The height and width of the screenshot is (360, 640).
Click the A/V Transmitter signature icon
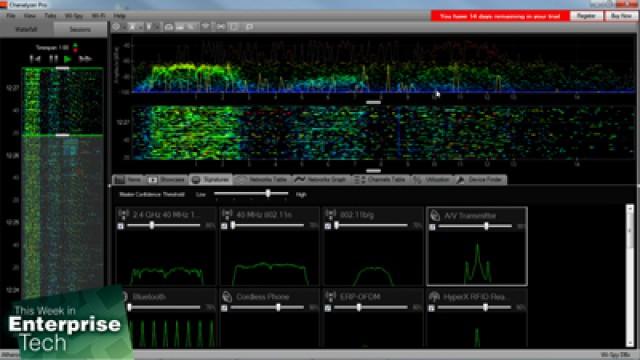click(435, 215)
